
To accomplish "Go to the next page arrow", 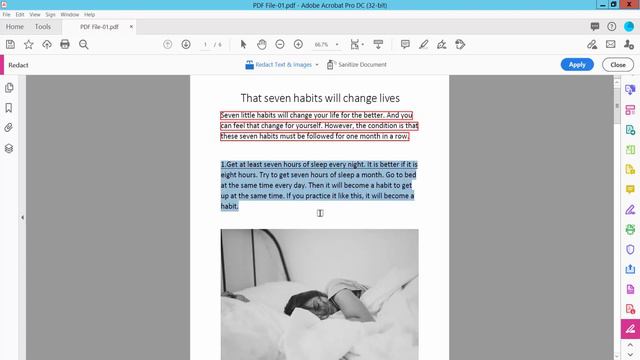I will point(186,44).
